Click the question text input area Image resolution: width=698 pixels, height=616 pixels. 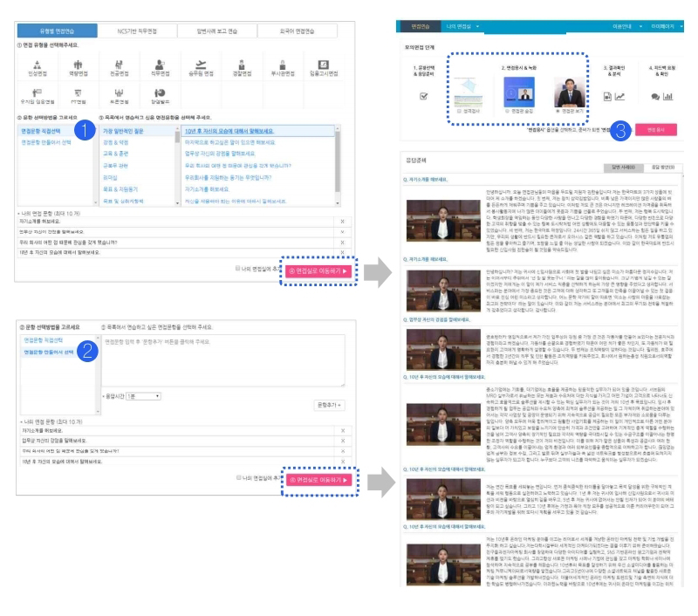[x=223, y=360]
